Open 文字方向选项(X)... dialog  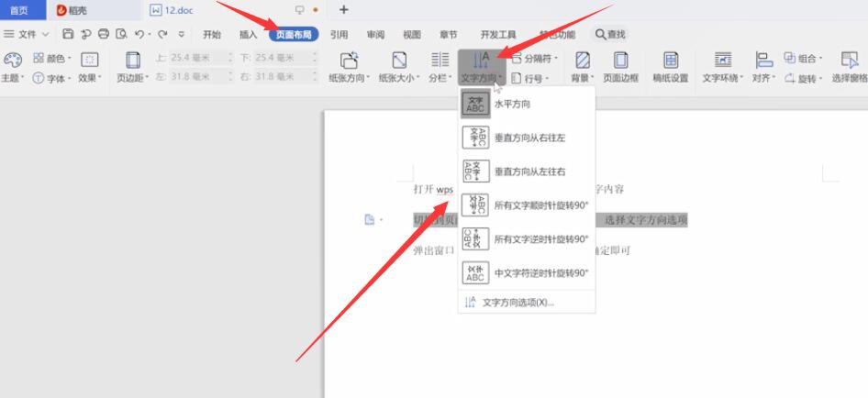527,303
